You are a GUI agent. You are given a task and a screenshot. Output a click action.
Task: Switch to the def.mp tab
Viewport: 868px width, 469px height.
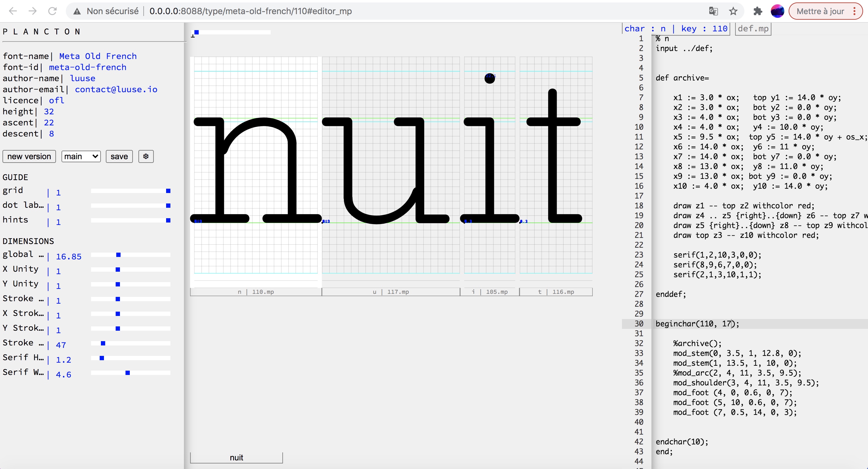[x=753, y=29]
